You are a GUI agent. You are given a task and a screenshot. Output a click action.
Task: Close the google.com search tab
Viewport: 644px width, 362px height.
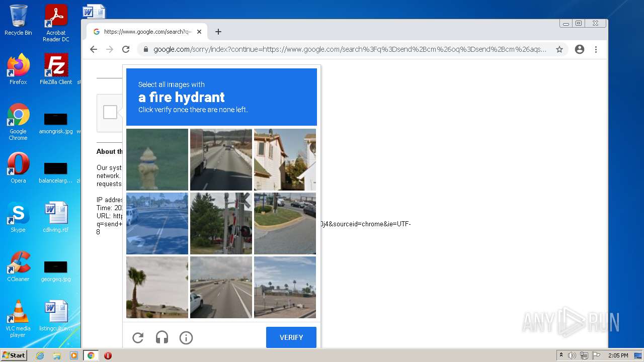pyautogui.click(x=199, y=32)
